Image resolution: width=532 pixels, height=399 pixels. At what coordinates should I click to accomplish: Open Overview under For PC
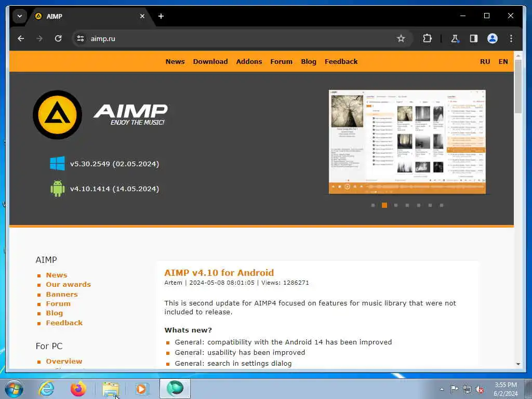click(64, 362)
